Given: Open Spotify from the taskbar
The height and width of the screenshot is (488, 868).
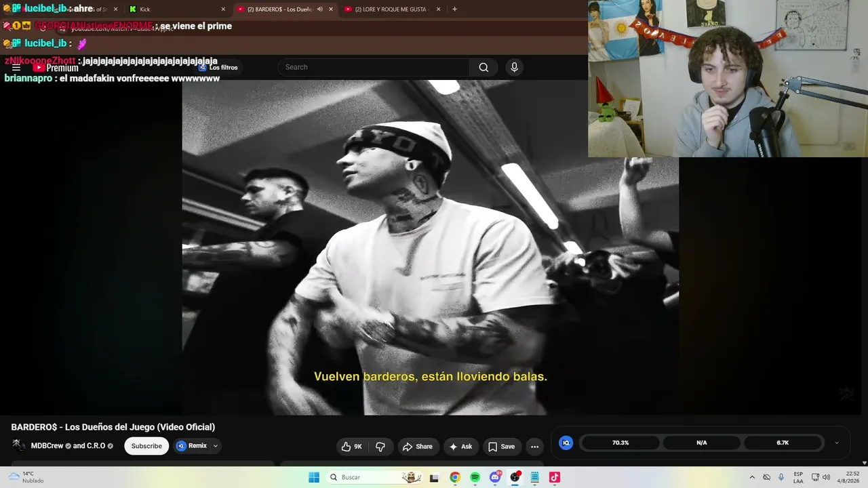Looking at the screenshot, I should pyautogui.click(x=475, y=477).
